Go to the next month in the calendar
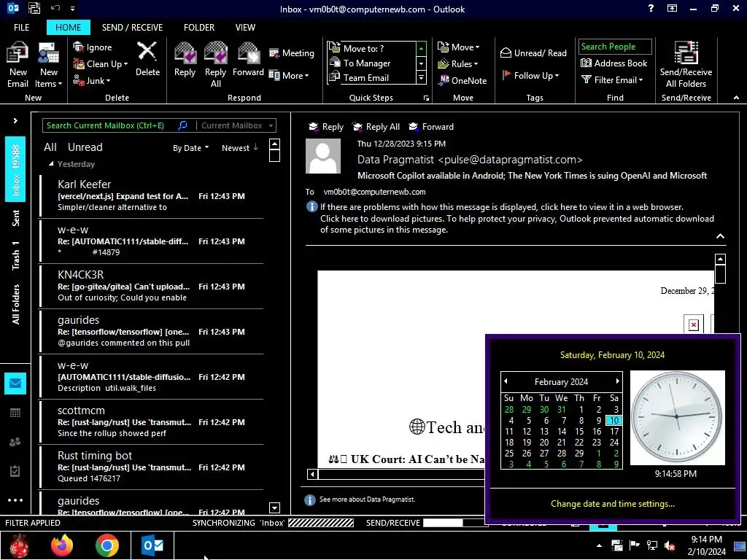 pos(617,381)
